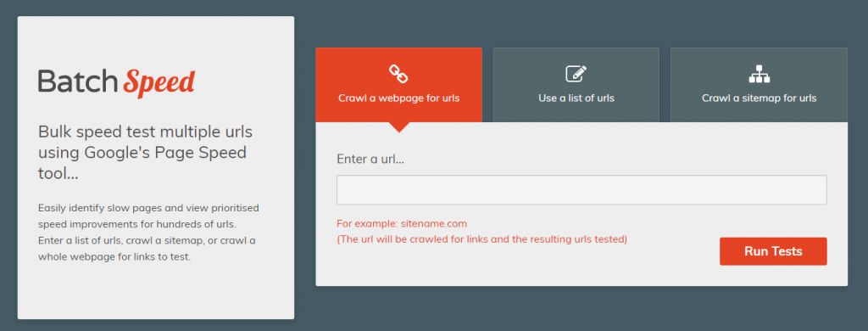Click the "Enter a url..." field label
868x331 pixels.
point(370,159)
